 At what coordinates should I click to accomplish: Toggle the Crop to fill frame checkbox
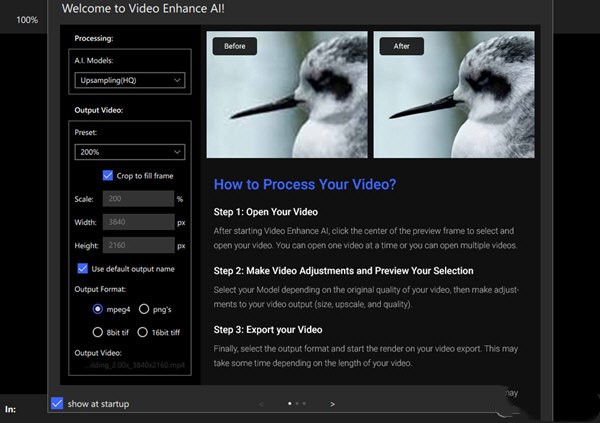pos(108,176)
